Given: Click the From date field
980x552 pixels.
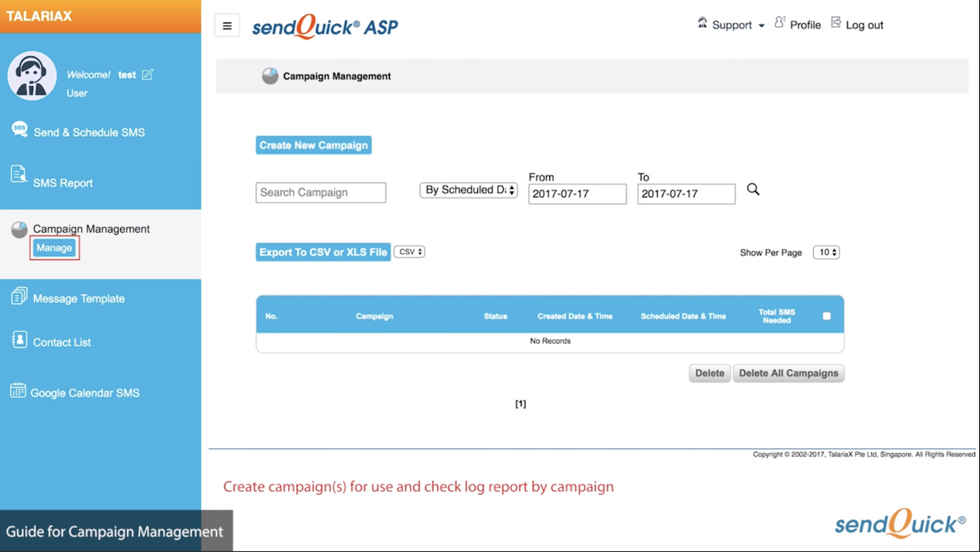Looking at the screenshot, I should pos(577,194).
